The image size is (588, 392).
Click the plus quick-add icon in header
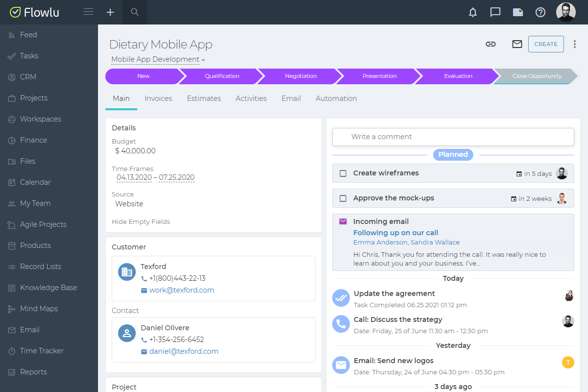[x=110, y=12]
